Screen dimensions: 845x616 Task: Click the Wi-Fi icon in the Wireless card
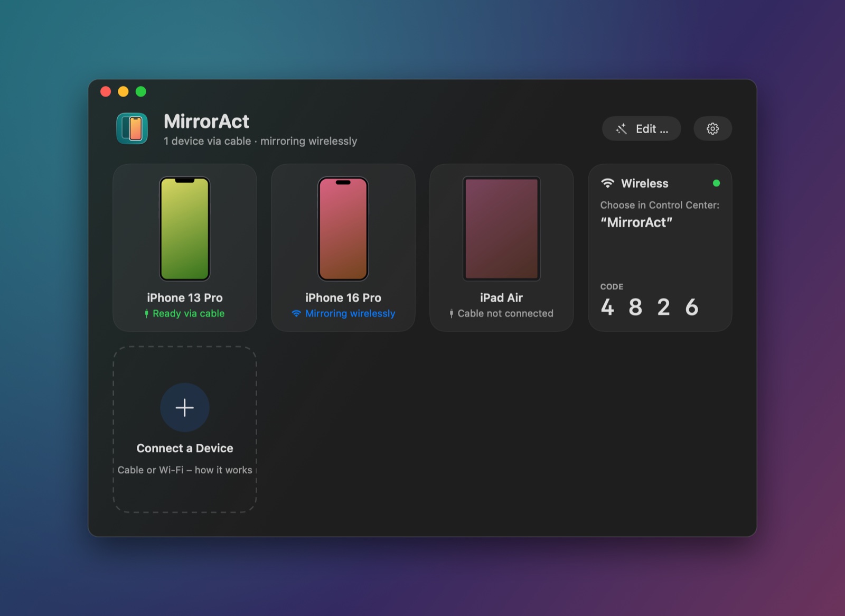tap(608, 183)
